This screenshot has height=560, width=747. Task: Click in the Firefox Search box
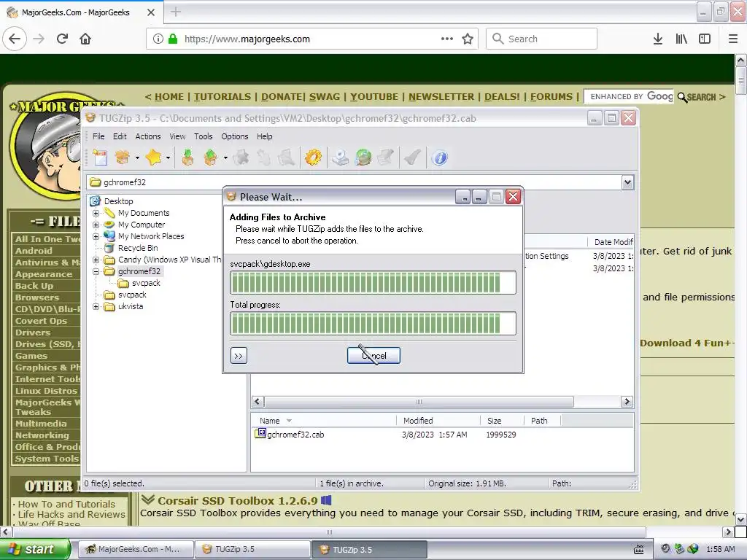pyautogui.click(x=542, y=39)
